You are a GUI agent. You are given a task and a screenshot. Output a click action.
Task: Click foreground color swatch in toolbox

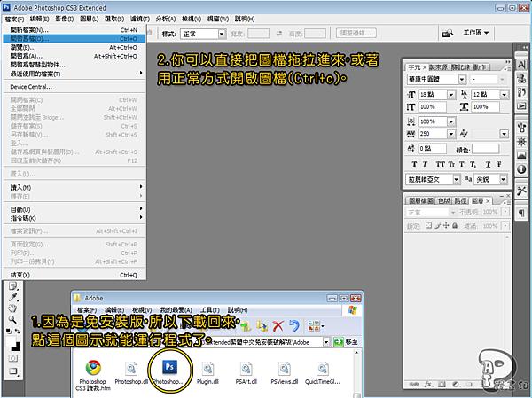point(11,341)
